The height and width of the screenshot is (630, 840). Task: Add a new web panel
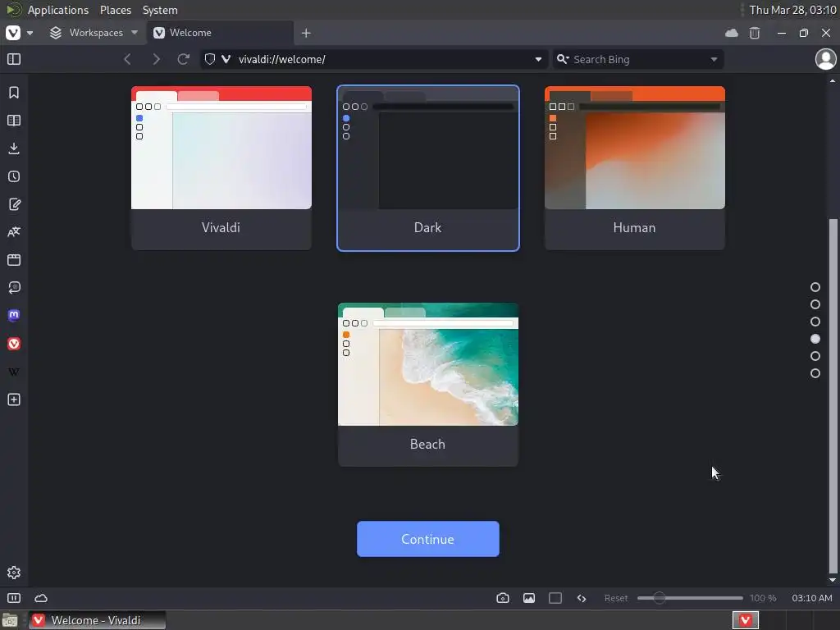tap(14, 399)
